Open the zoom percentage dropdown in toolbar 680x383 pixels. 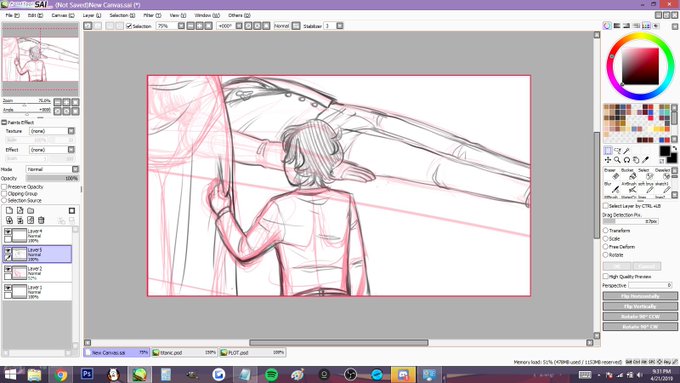(x=181, y=26)
